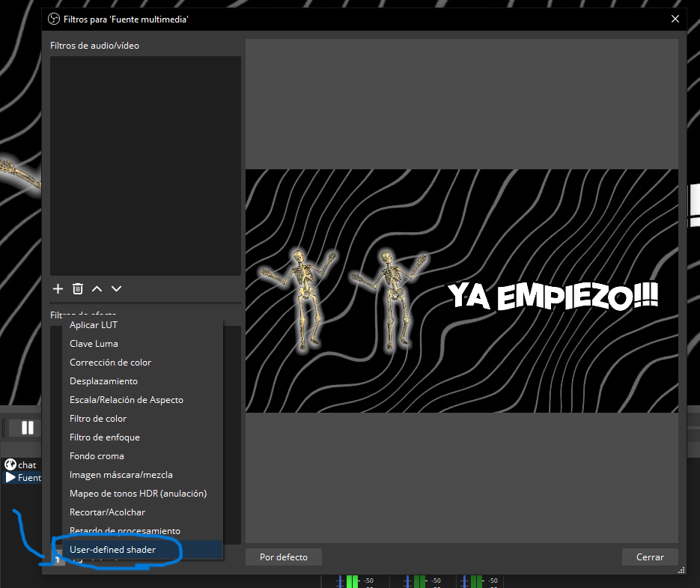Image resolution: width=700 pixels, height=588 pixels.
Task: Delete selected audio/video filter with trash icon
Action: [78, 288]
